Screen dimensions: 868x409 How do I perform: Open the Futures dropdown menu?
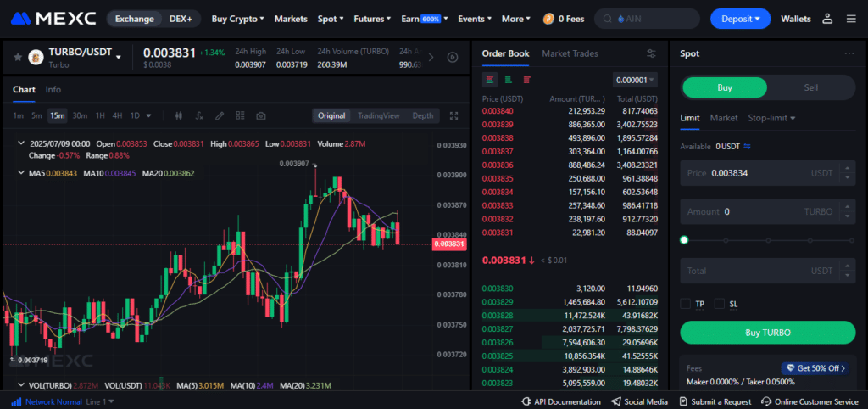372,19
